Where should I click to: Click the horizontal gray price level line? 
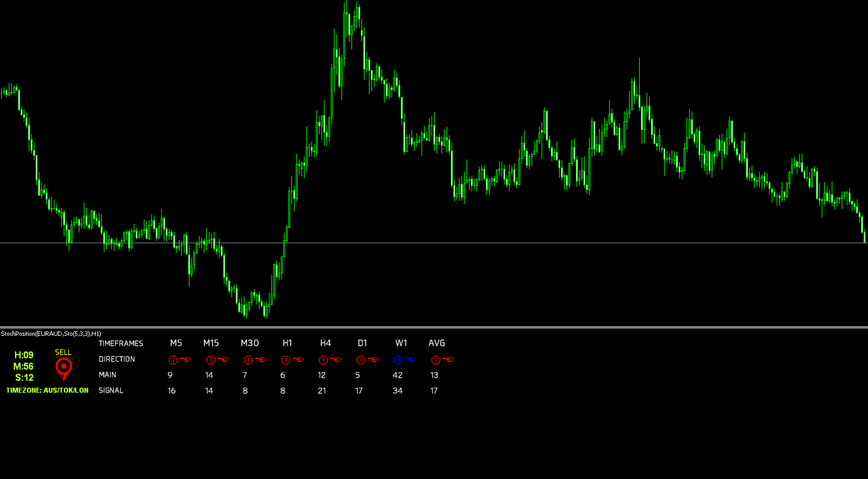pyautogui.click(x=434, y=243)
